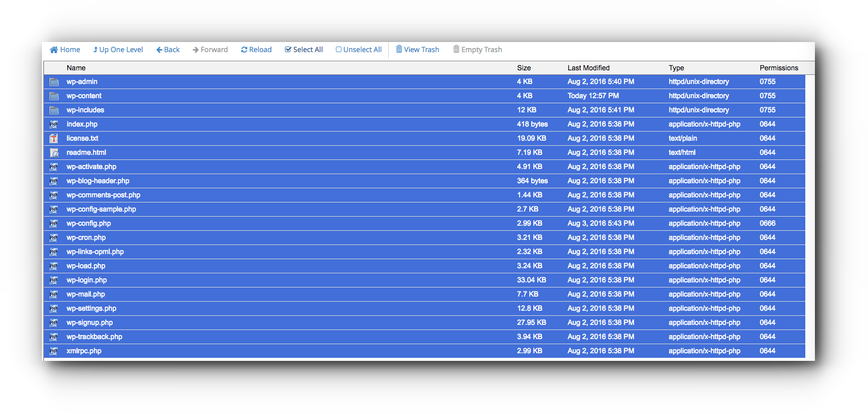The image size is (868, 414).
Task: Click the 33.04 KB size cell
Action: coord(531,280)
